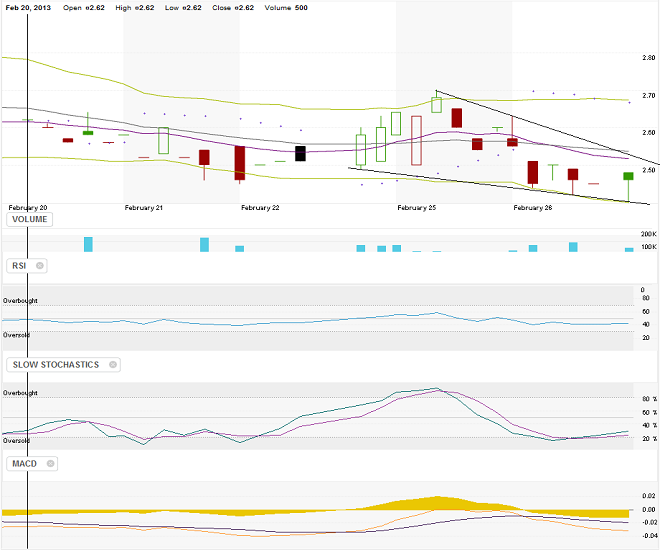Select the MACD panel label
Screen dimensions: 660x550
(24, 464)
